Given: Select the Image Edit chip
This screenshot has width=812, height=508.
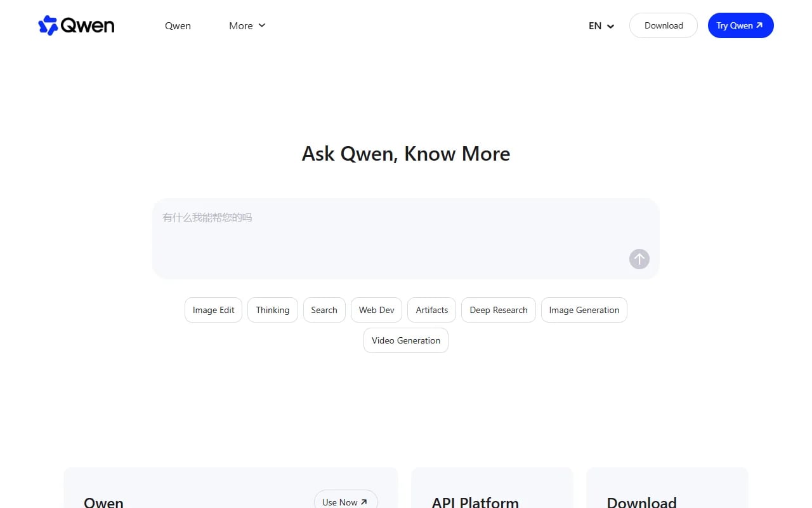Looking at the screenshot, I should click(x=213, y=310).
